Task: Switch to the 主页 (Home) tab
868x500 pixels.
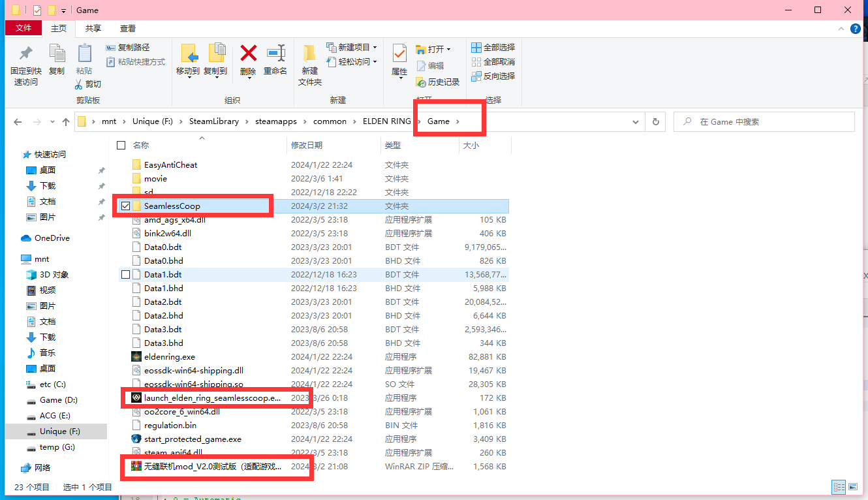Action: tap(59, 28)
